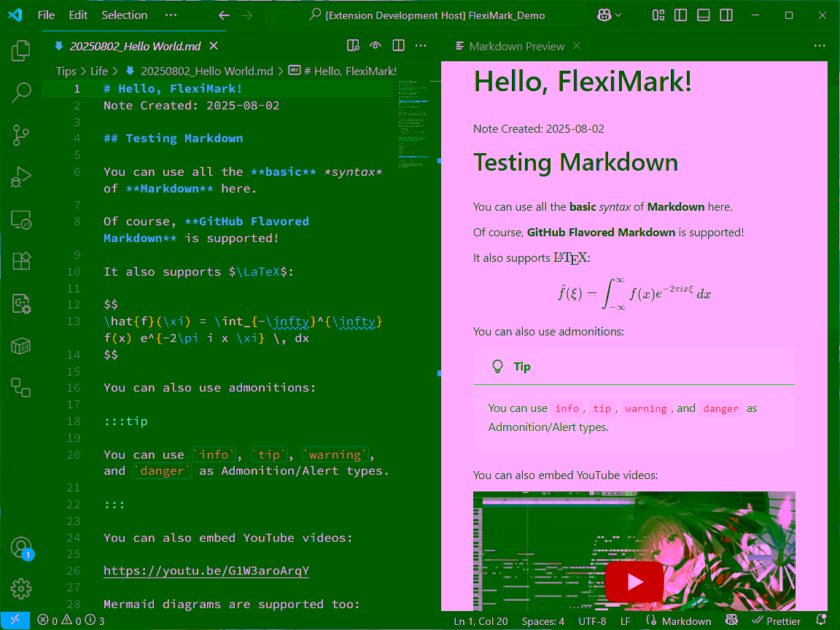Switch to the Markdown Preview tab
840x630 pixels.
tap(516, 46)
